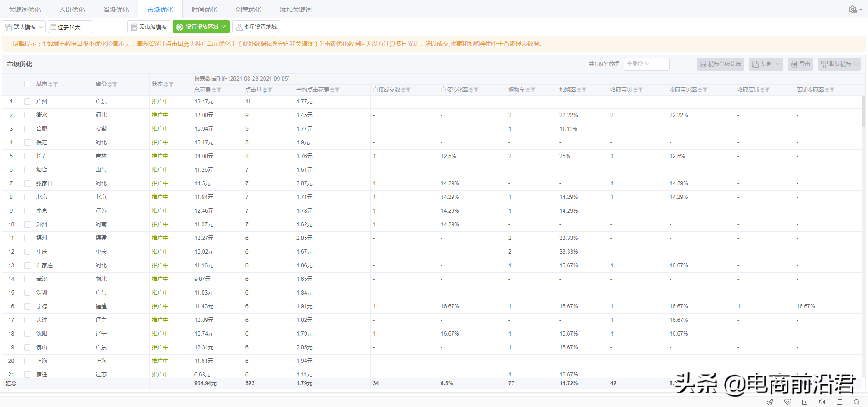Click the speaker volume icon
This screenshot has height=407, width=868.
[x=822, y=402]
